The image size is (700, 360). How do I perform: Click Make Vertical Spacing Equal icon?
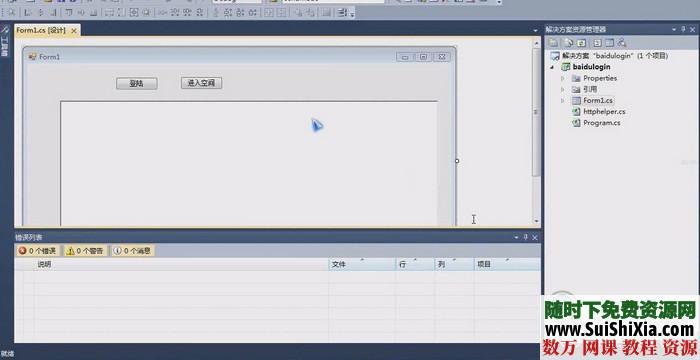216,13
